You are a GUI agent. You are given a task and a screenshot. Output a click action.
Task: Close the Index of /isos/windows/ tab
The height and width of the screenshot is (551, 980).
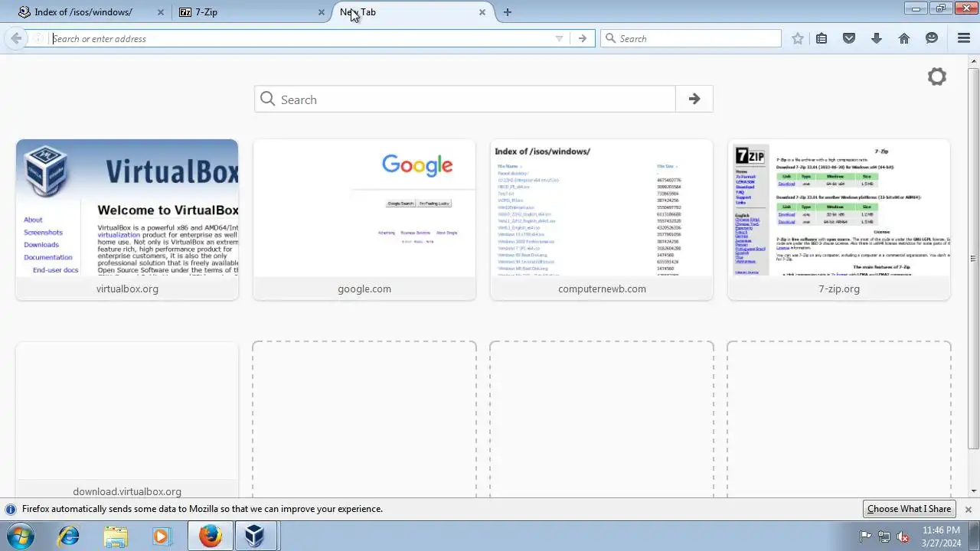pyautogui.click(x=161, y=12)
